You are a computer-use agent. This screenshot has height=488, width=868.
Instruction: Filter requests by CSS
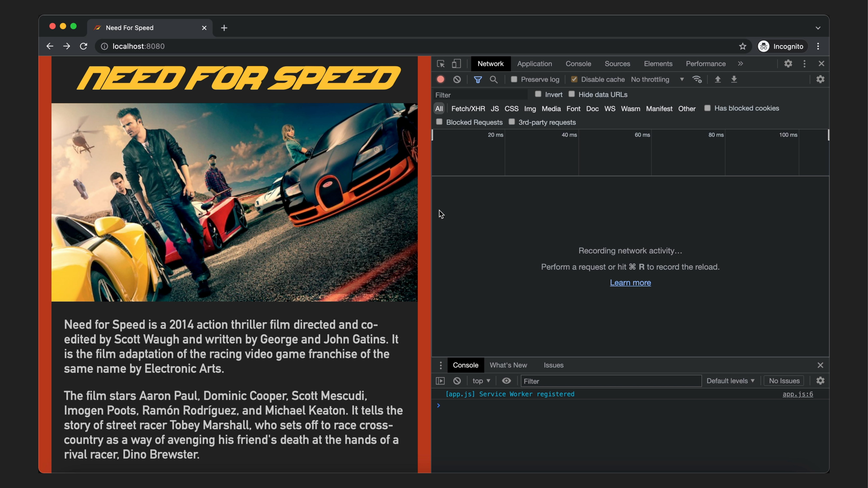pos(511,108)
